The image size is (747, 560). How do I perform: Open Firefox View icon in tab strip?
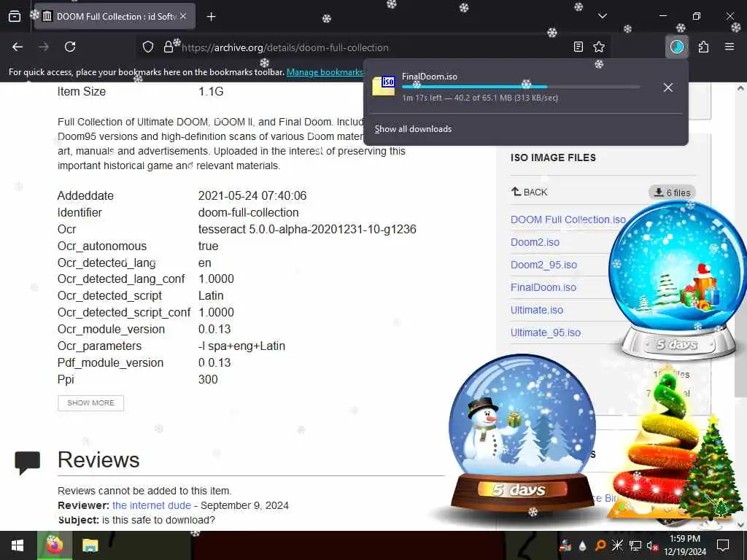point(15,17)
